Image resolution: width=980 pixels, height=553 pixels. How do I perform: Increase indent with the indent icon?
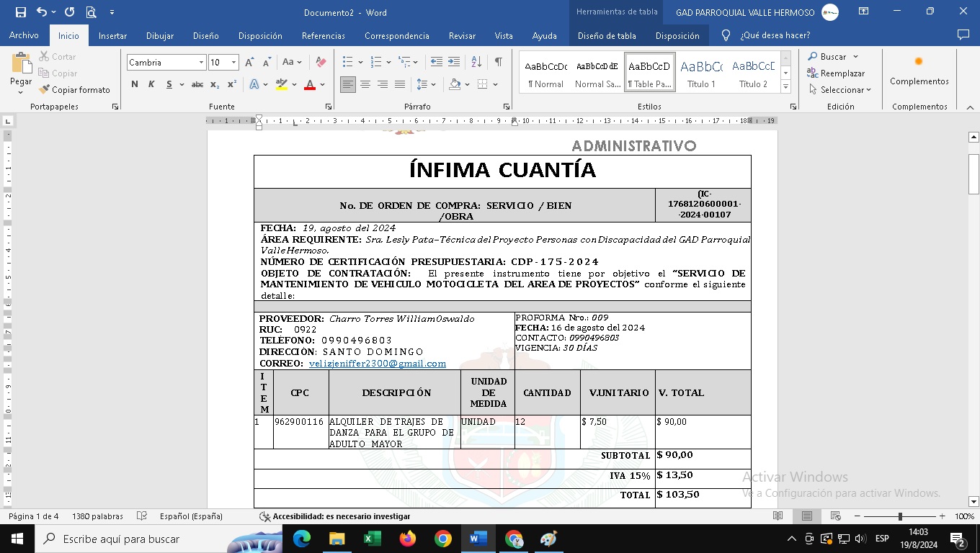(x=453, y=63)
